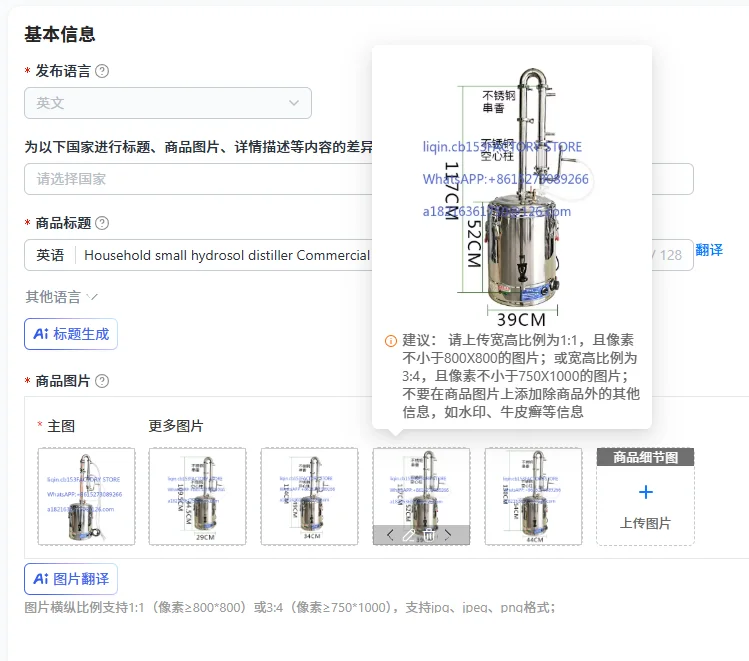Click the info icon before 建议 tip
Viewport: 749px width, 661px height.
(391, 341)
